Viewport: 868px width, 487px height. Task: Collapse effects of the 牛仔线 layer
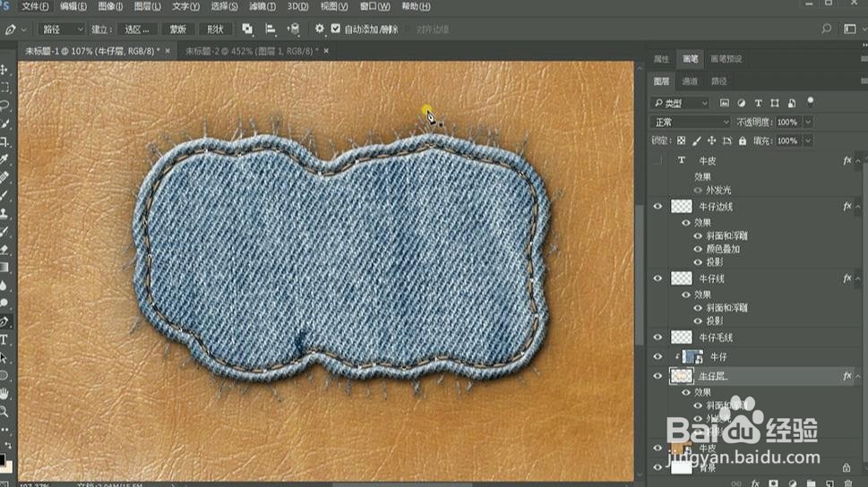(858, 278)
